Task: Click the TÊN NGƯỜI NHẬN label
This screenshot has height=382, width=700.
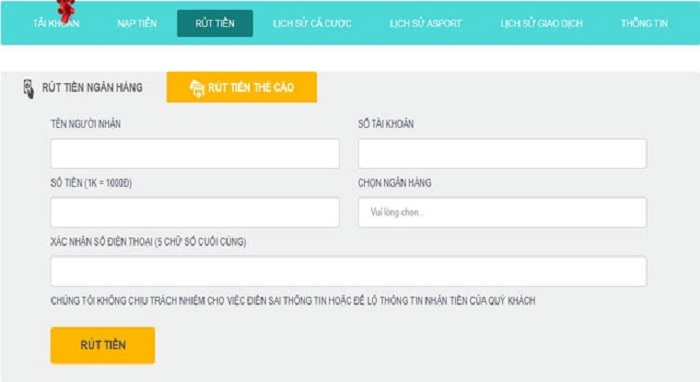Action: 86,124
